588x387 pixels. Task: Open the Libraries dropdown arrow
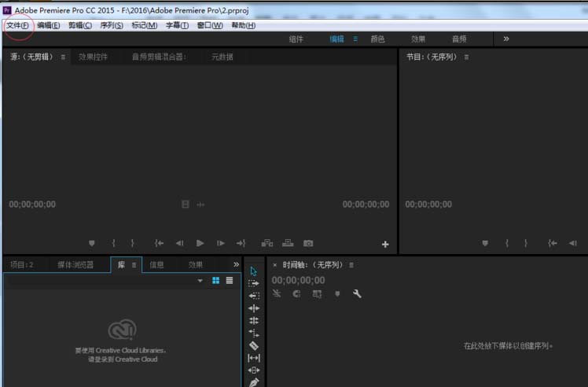pos(200,280)
